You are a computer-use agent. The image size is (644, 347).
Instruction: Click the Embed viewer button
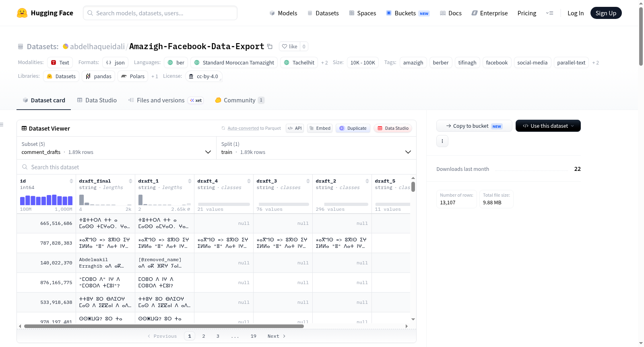pos(320,128)
